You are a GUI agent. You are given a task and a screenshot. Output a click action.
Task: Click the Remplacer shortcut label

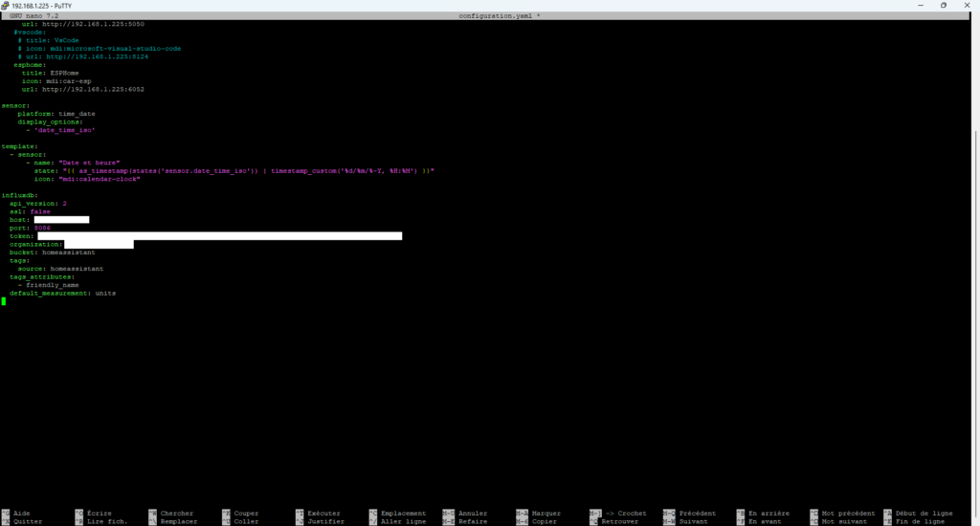click(x=179, y=521)
